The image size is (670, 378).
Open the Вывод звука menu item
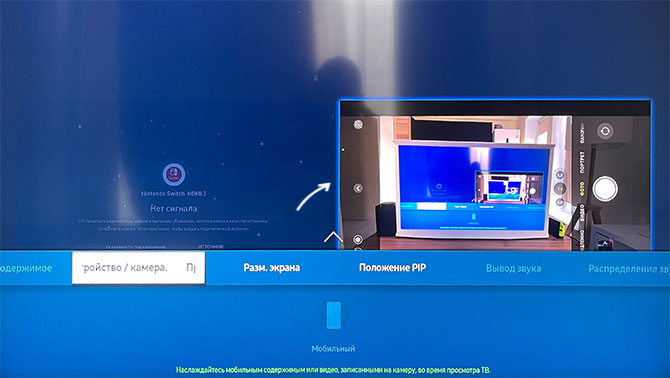point(513,269)
